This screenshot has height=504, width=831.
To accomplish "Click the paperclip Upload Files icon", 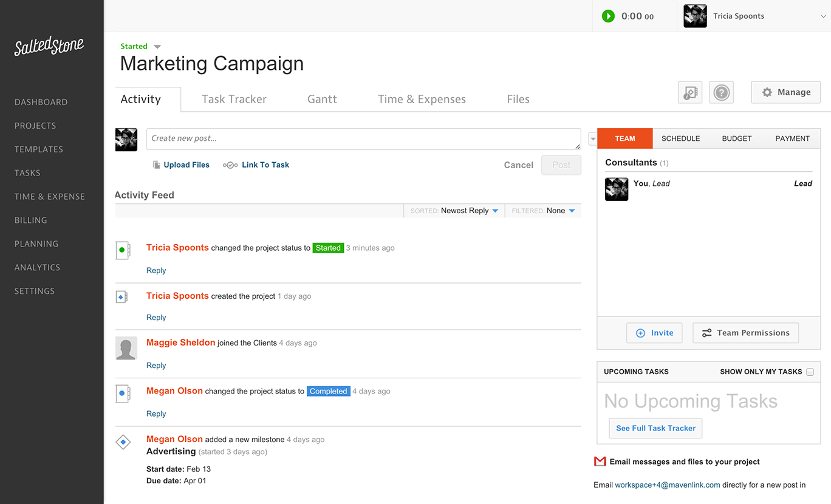I will pos(157,165).
